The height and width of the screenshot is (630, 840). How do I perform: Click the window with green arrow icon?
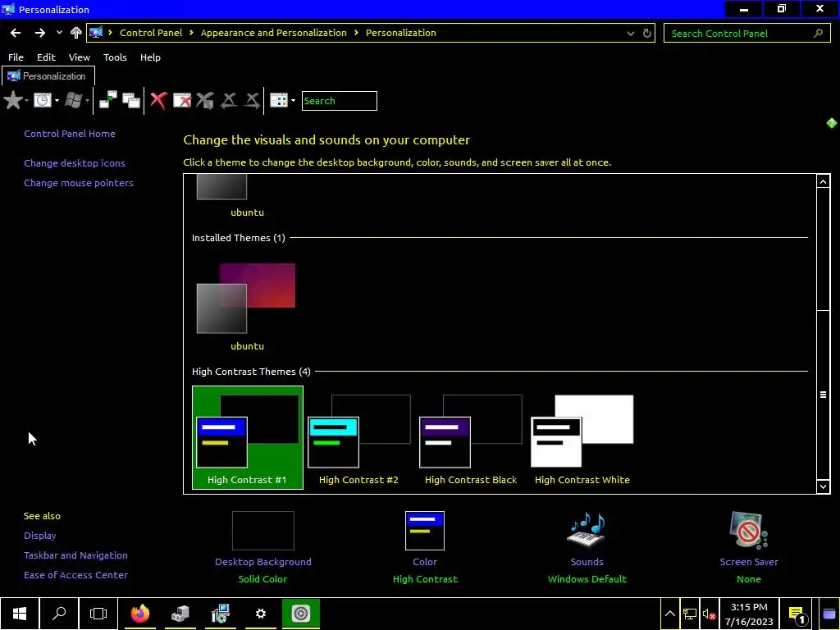point(108,100)
